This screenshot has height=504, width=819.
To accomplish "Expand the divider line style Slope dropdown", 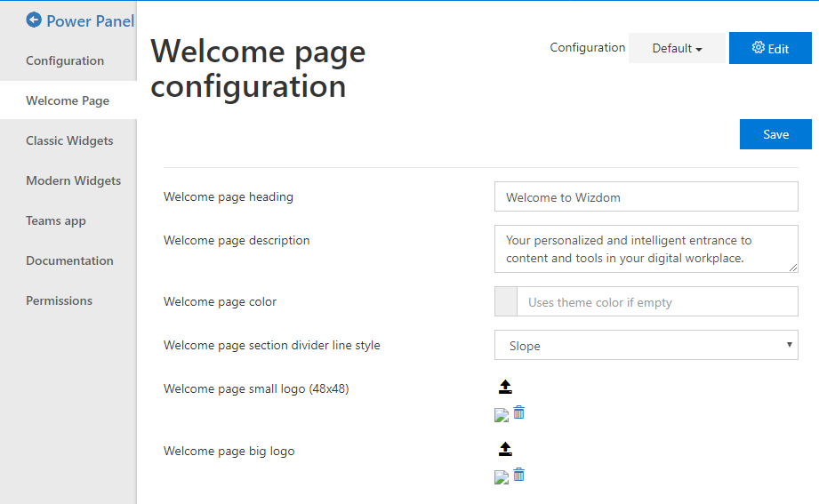I will point(646,345).
